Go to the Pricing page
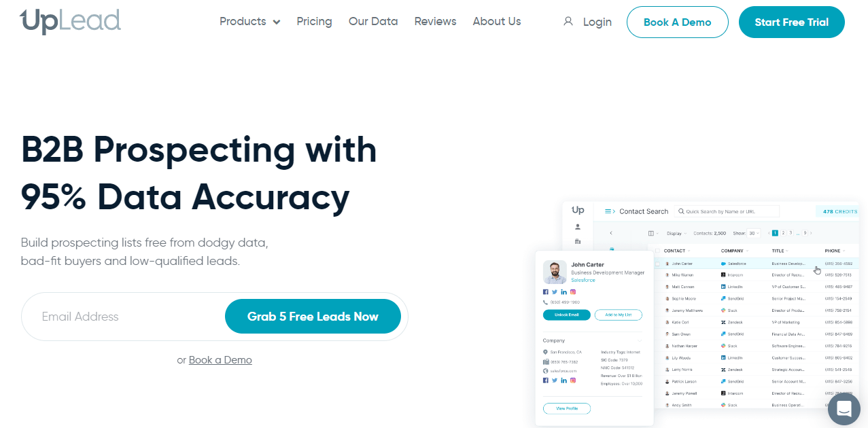Viewport: 868px width, 428px height. (314, 21)
